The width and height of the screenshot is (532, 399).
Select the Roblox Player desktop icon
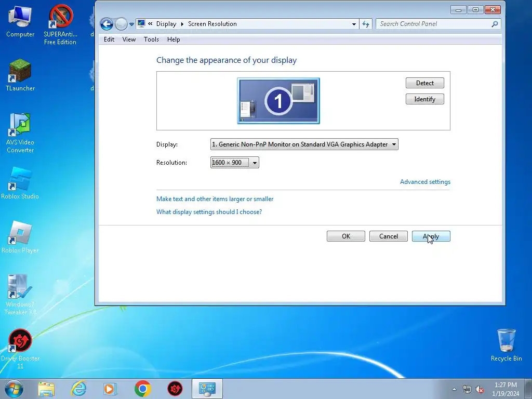tap(20, 237)
